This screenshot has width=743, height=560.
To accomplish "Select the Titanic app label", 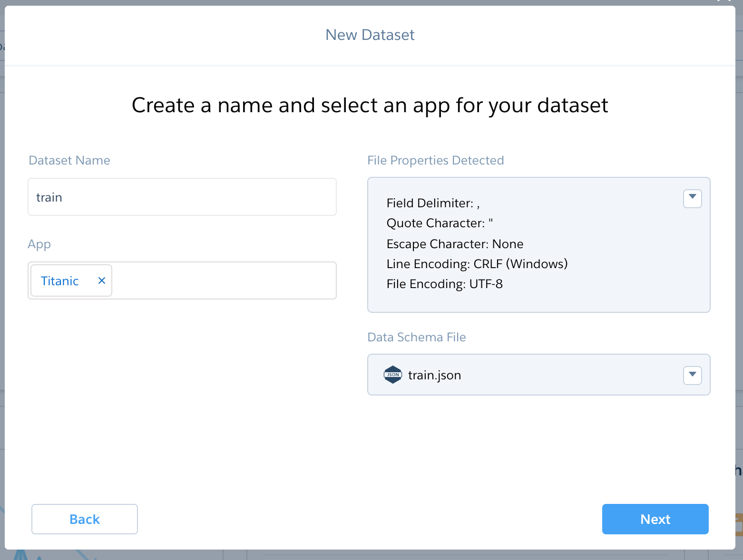I will coord(60,281).
